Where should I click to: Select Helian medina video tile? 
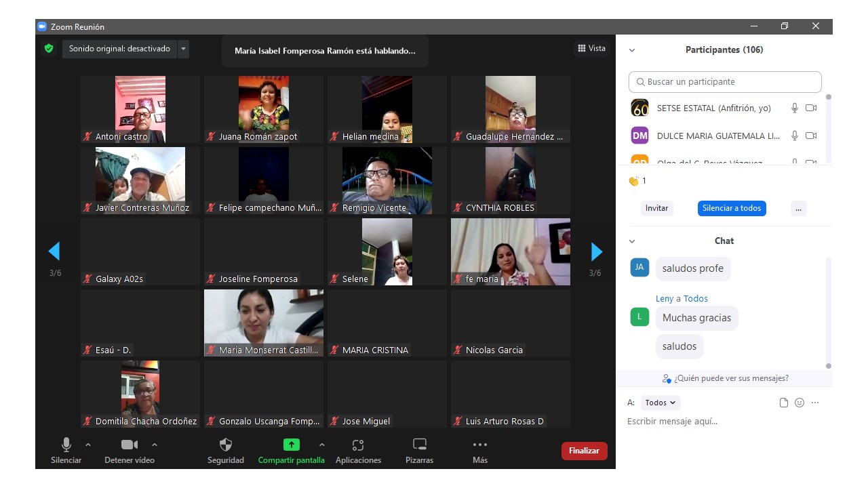pyautogui.click(x=387, y=109)
